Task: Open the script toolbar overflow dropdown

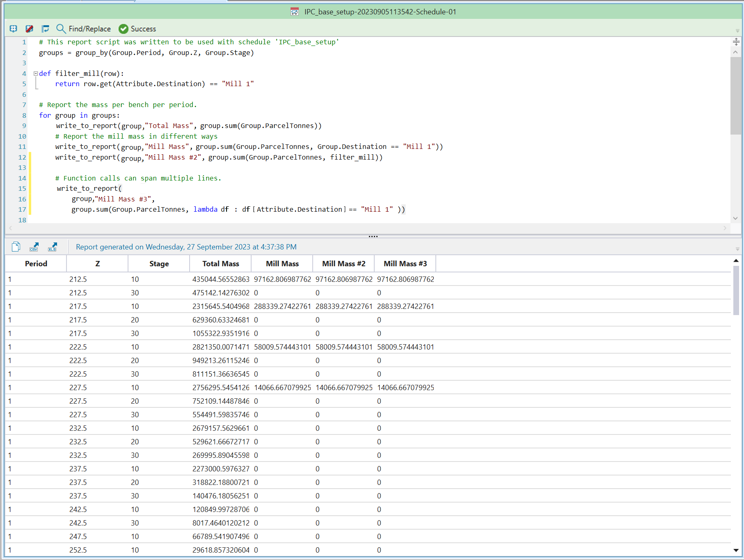Action: pyautogui.click(x=737, y=31)
